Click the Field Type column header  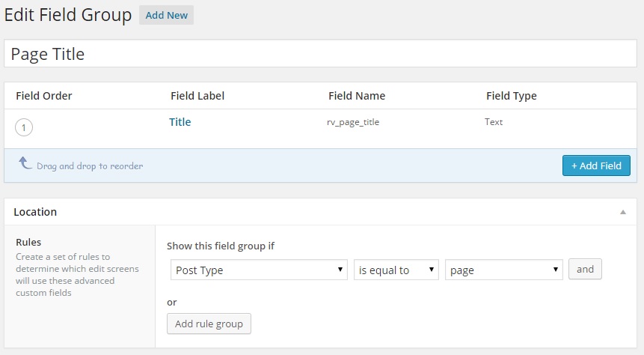tap(511, 96)
